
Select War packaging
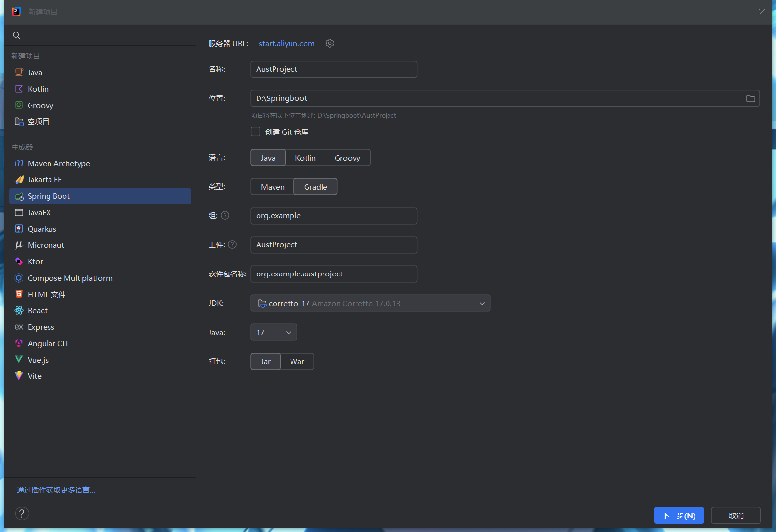297,361
